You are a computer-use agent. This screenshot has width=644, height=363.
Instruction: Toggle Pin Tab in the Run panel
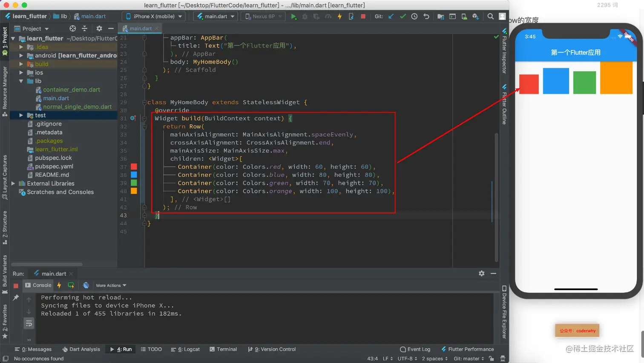tap(16, 297)
